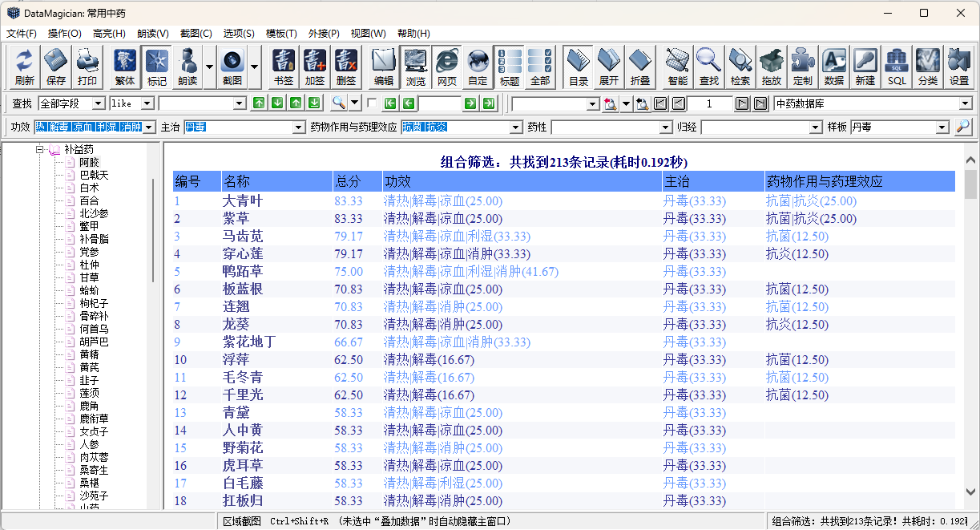
Task: Open the 检索 search index icon
Action: coord(740,67)
